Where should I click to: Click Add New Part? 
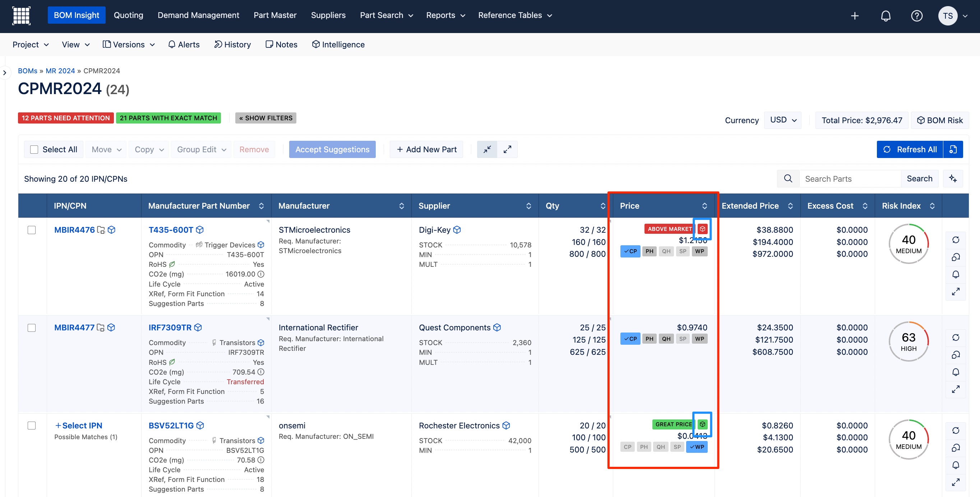pos(426,149)
